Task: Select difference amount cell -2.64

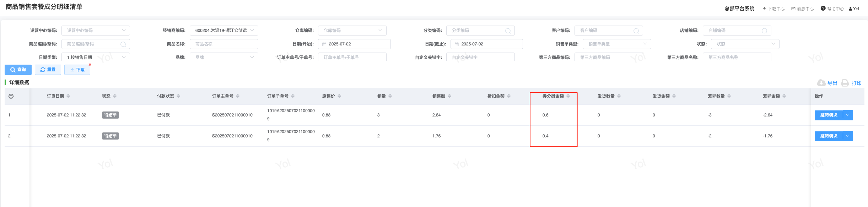Action: [767, 115]
